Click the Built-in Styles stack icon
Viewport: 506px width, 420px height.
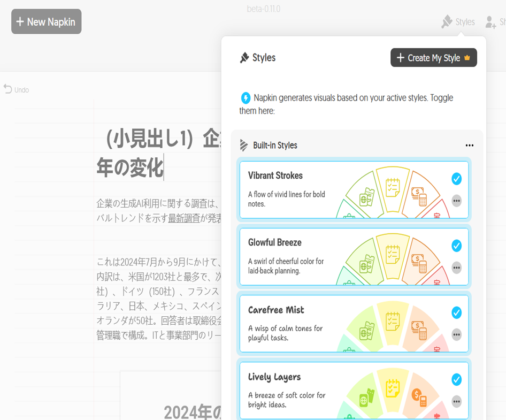point(244,146)
